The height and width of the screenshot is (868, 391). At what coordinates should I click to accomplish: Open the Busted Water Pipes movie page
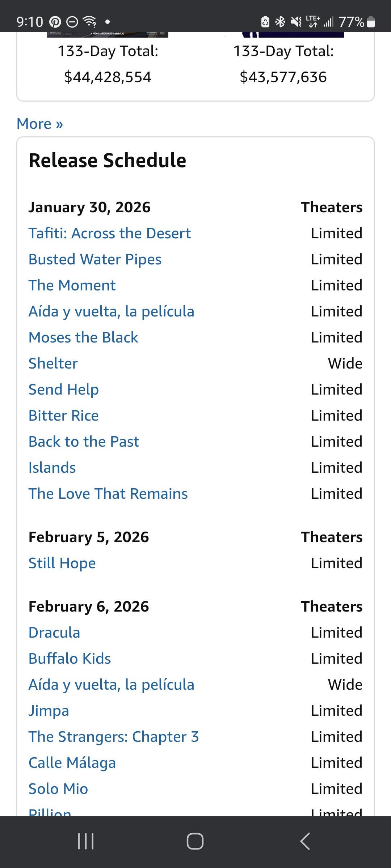(x=95, y=259)
